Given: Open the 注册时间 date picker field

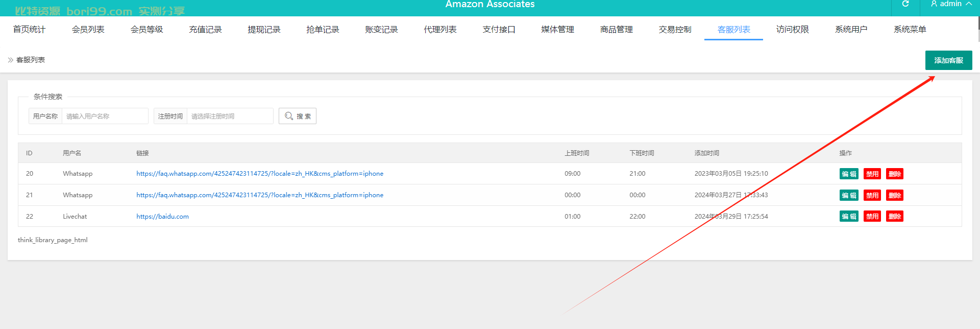Looking at the screenshot, I should (x=230, y=116).
